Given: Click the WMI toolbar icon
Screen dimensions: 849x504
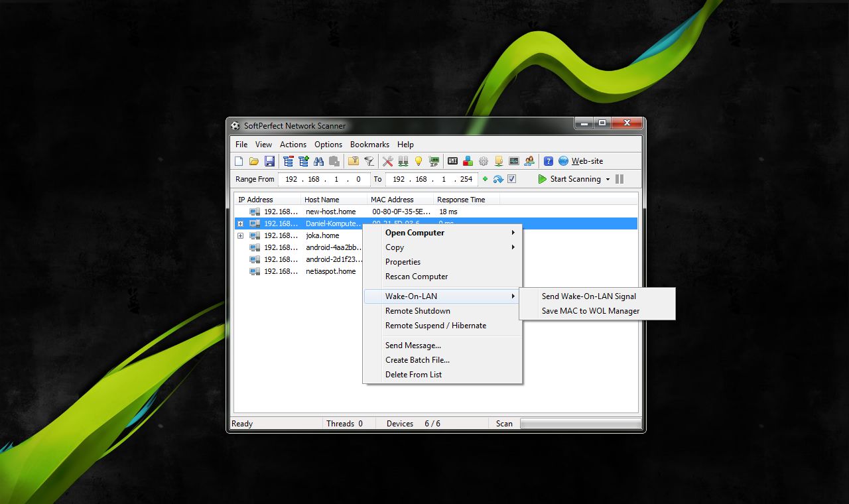Looking at the screenshot, I should coord(452,161).
